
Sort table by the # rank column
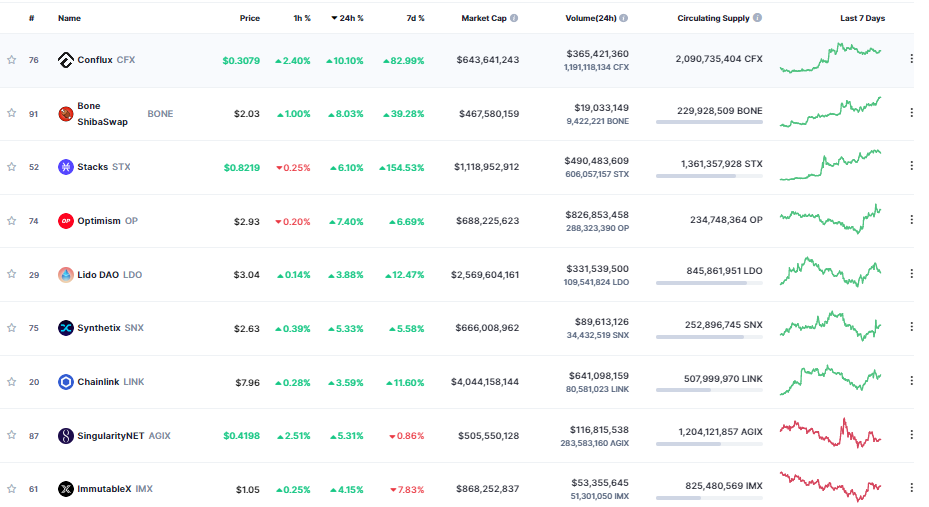click(31, 18)
